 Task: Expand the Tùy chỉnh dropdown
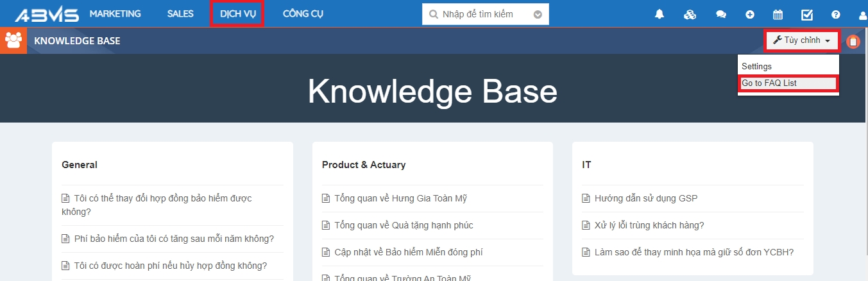coord(802,40)
